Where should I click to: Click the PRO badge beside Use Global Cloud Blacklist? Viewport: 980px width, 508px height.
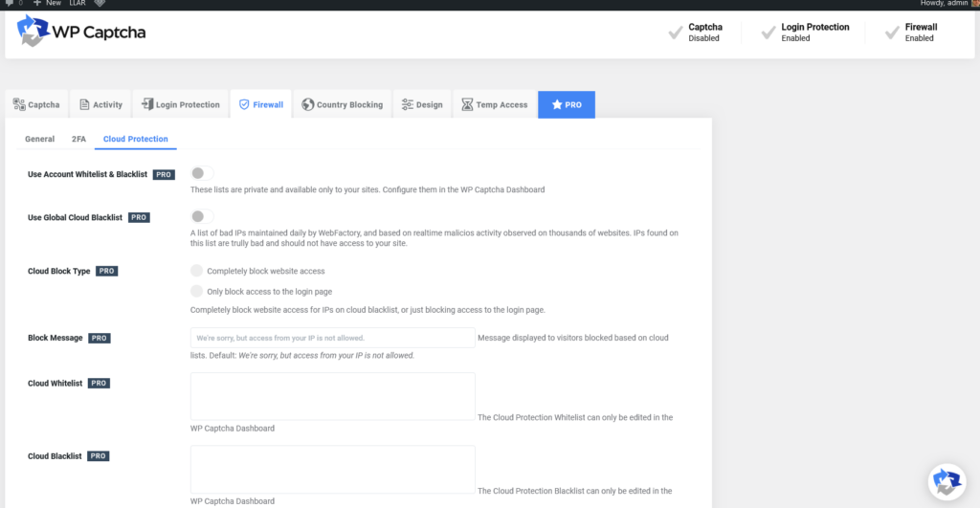point(139,217)
